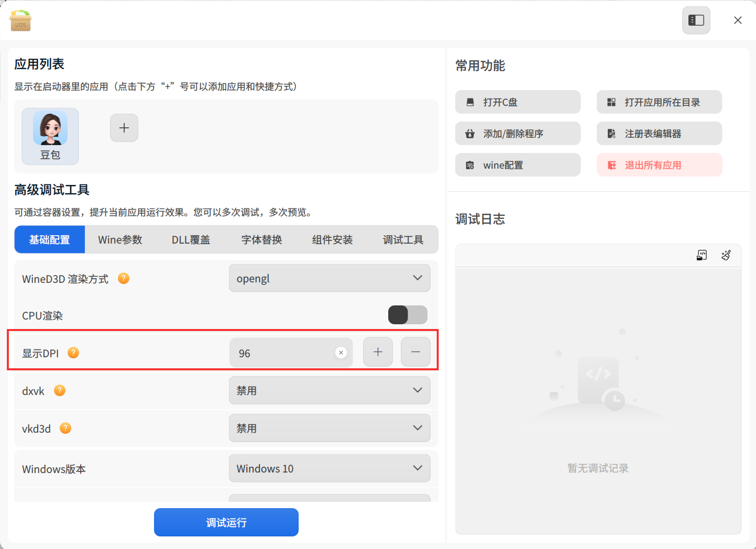Switch to the 组件安装 tab

click(332, 239)
